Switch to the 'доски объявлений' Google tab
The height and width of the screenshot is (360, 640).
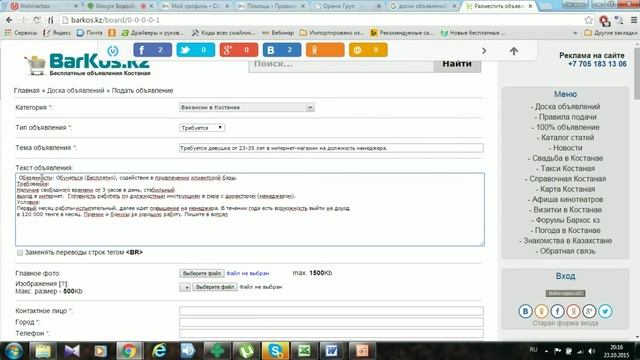point(422,6)
